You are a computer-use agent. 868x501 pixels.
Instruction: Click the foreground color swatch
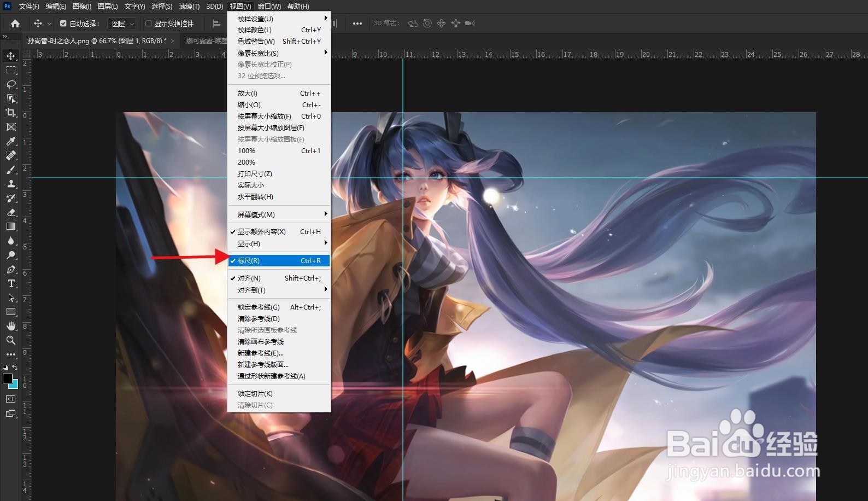[x=8, y=378]
